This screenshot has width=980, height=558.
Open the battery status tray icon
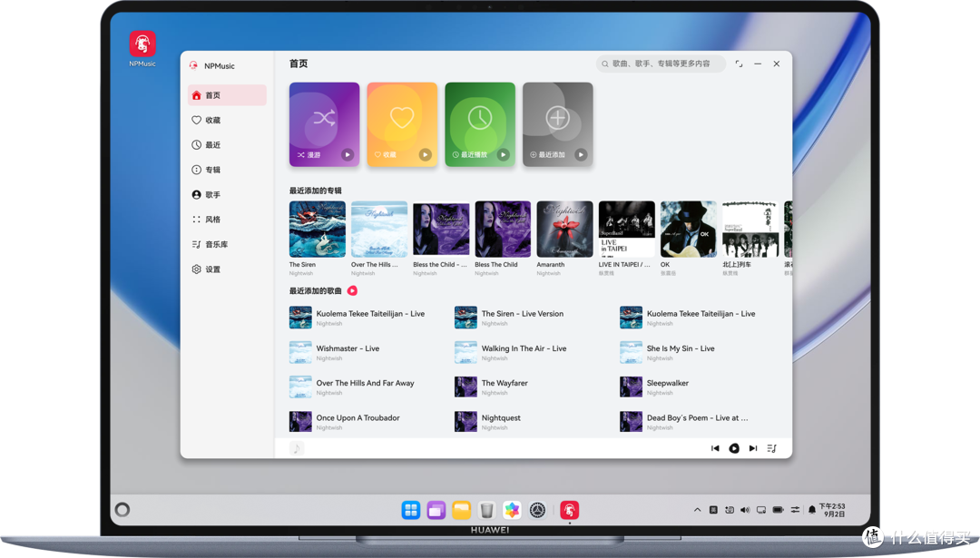click(779, 510)
